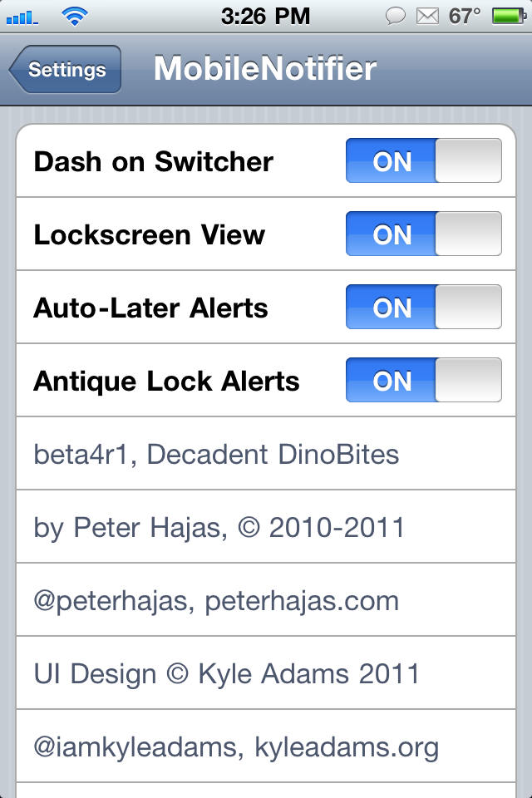Disable the Lockscreen View switch

tap(423, 234)
